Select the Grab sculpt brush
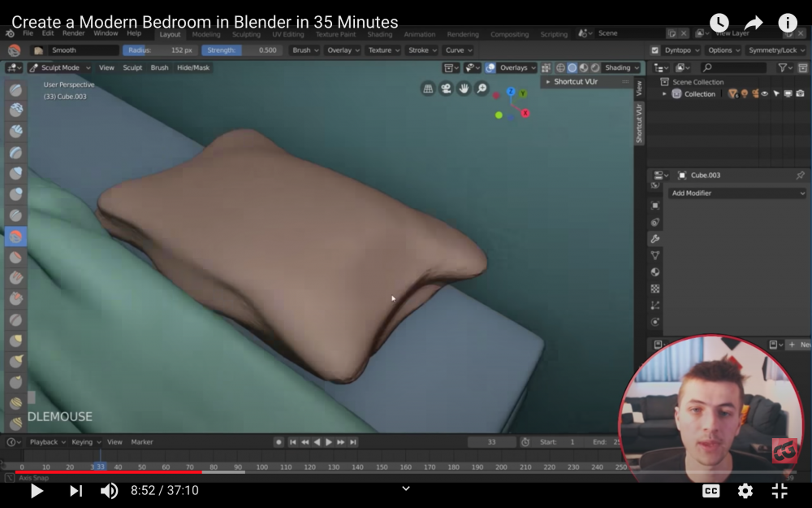Viewport: 812px width, 508px height. (x=16, y=341)
